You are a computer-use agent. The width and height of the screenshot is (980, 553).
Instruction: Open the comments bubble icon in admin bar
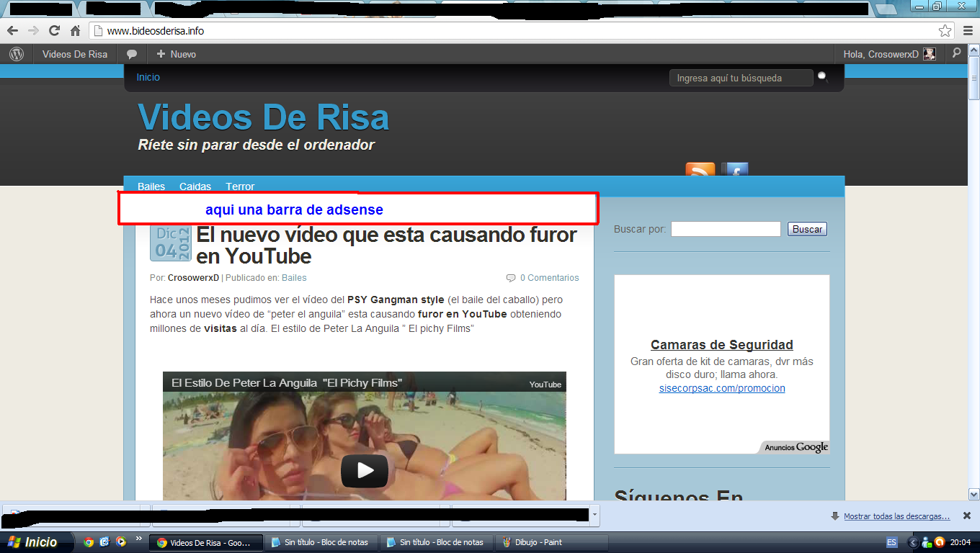pos(131,54)
